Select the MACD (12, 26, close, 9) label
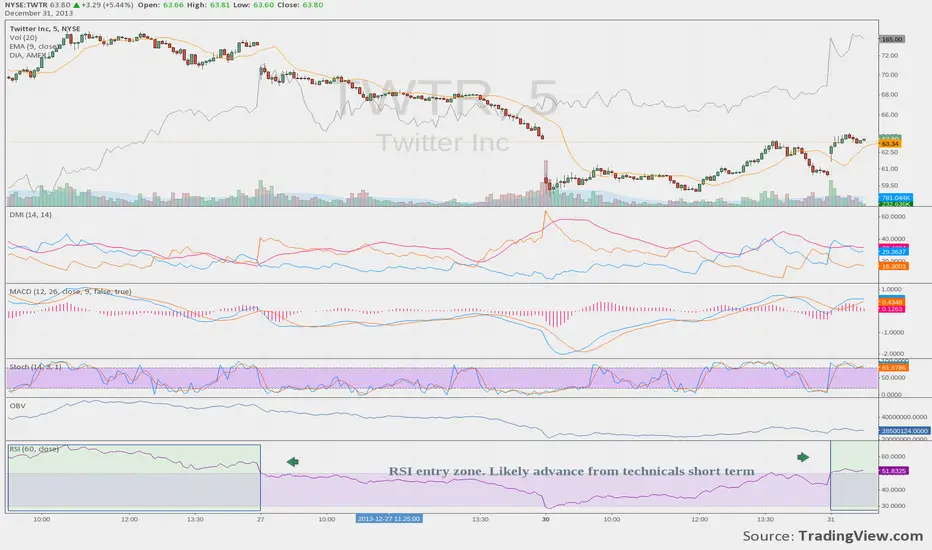The height and width of the screenshot is (550, 932). coord(70,291)
